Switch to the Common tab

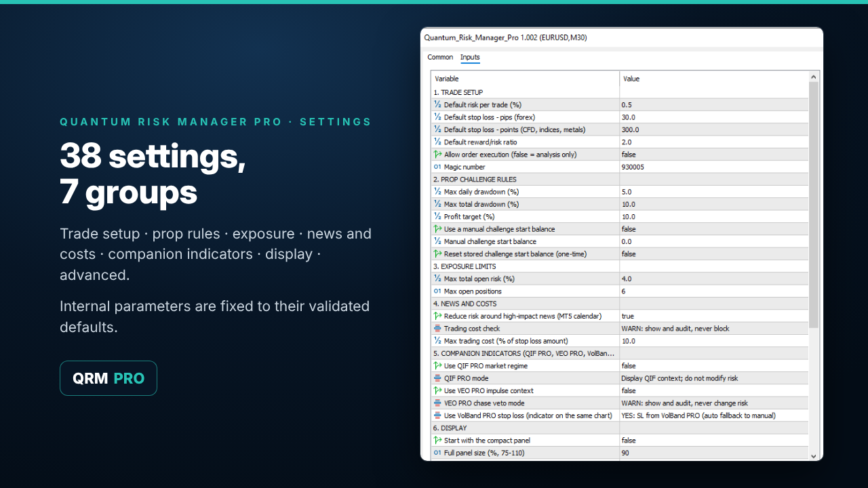440,57
